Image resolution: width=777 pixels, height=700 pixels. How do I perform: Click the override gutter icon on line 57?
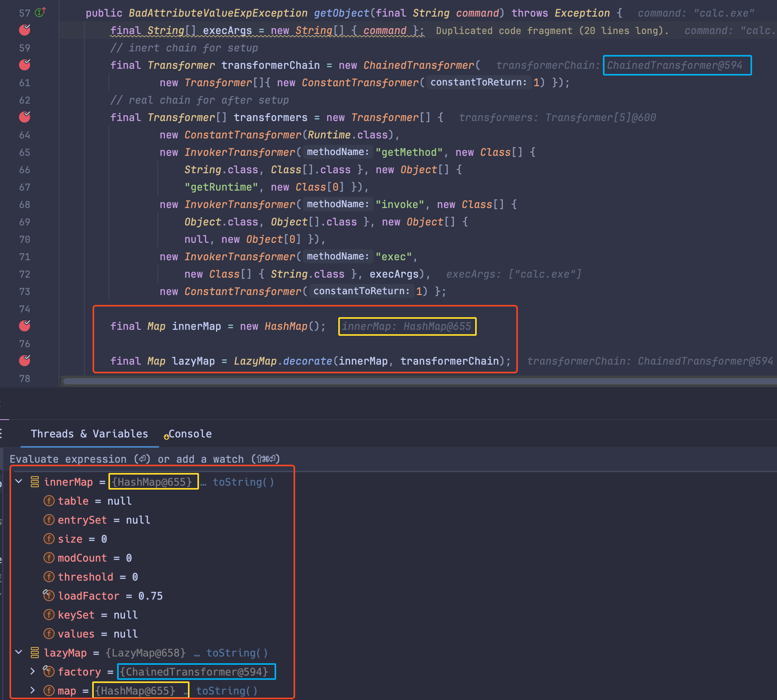coord(40,13)
